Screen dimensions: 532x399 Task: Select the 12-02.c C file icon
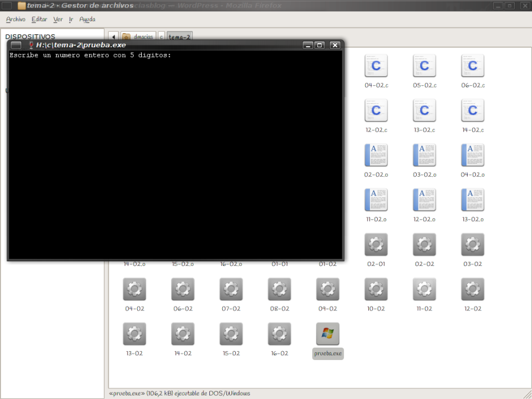[376, 109]
